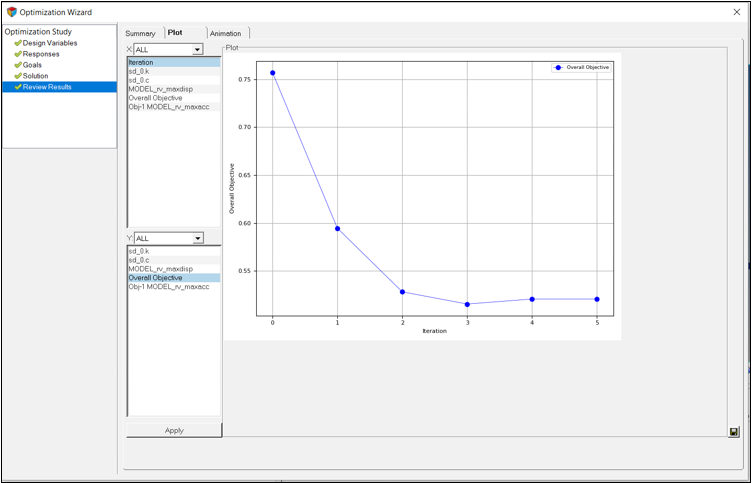Choose sd_0.k in the X list

[139, 71]
